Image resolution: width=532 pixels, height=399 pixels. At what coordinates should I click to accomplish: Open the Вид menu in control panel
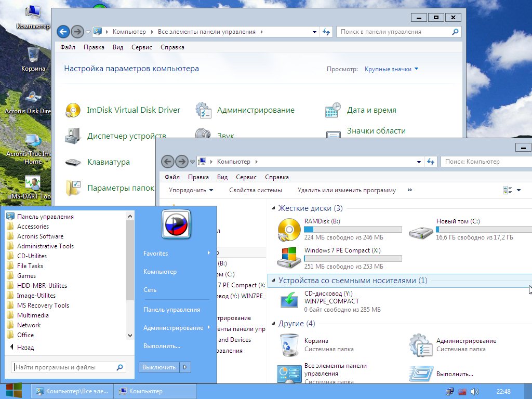[118, 47]
